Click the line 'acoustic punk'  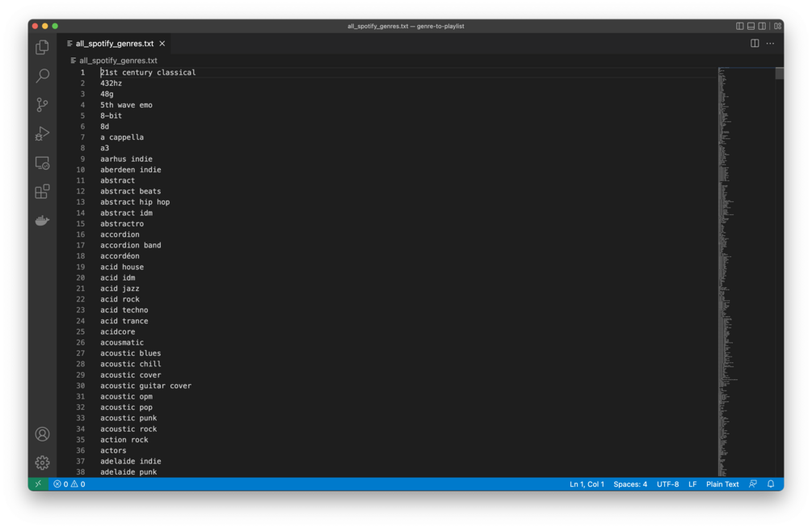pos(128,418)
